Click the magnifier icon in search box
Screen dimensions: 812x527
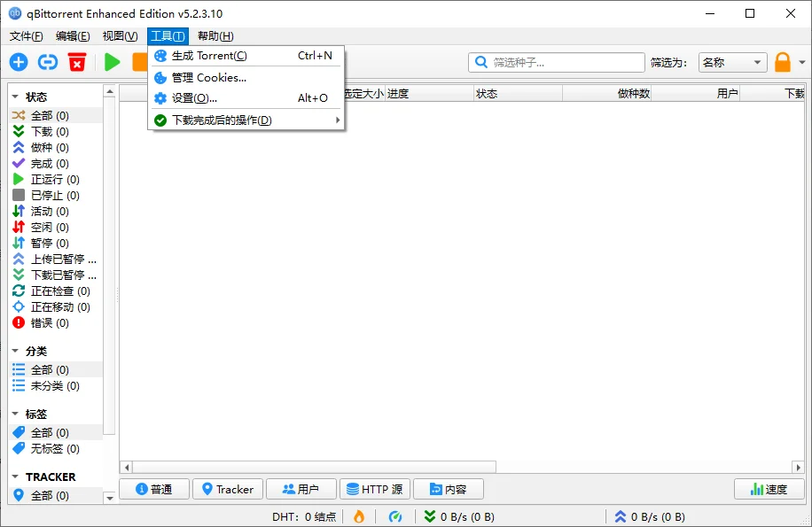tap(481, 62)
